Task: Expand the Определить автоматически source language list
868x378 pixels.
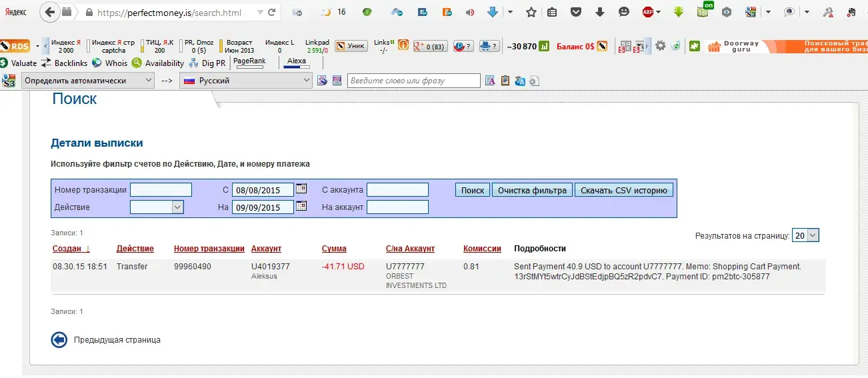Action: [x=89, y=81]
